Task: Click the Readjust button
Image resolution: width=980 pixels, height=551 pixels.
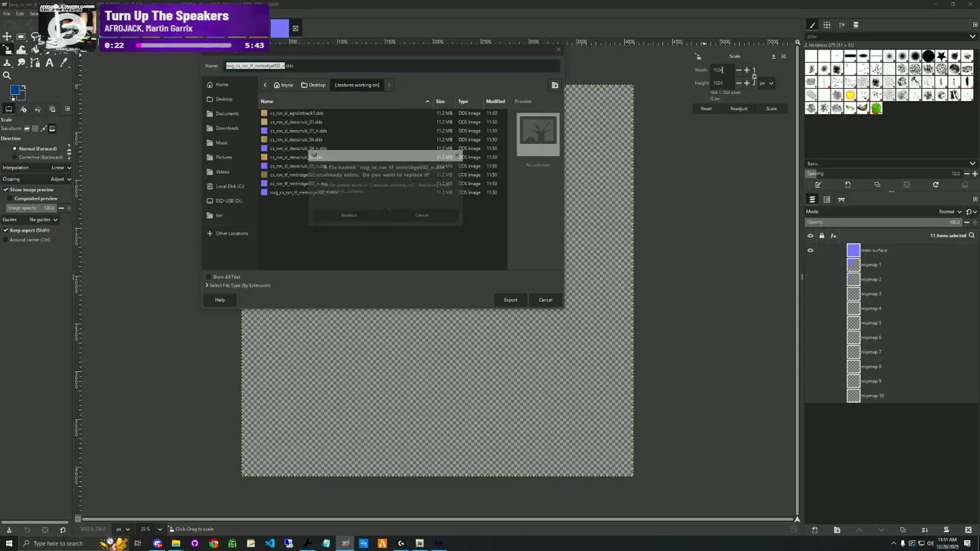Action: [x=739, y=109]
